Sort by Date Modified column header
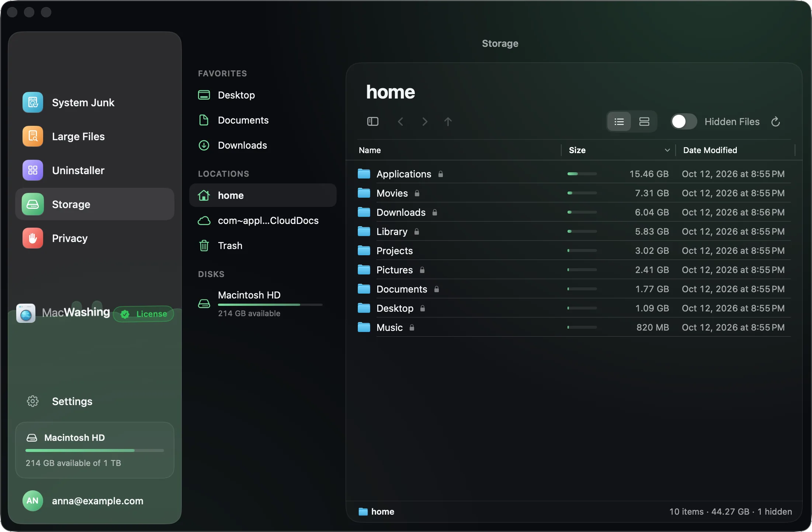 [710, 150]
